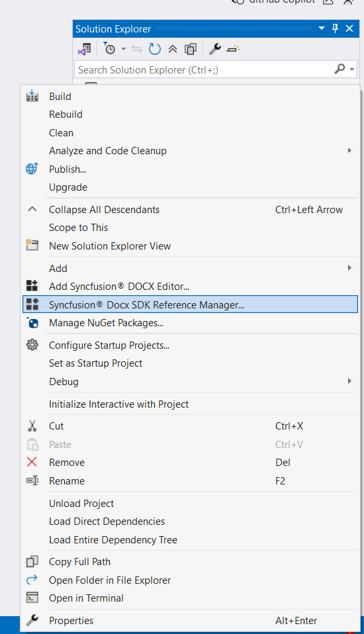The height and width of the screenshot is (634, 364).
Task: Click the Syncfusion Docx SDK Reference Manager icon
Action: (32, 304)
